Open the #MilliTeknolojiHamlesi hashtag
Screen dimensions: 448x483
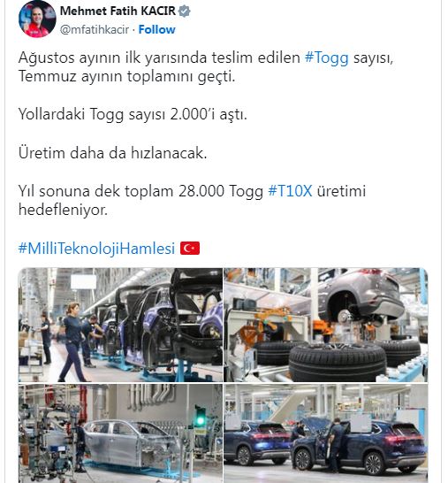pyautogui.click(x=96, y=249)
